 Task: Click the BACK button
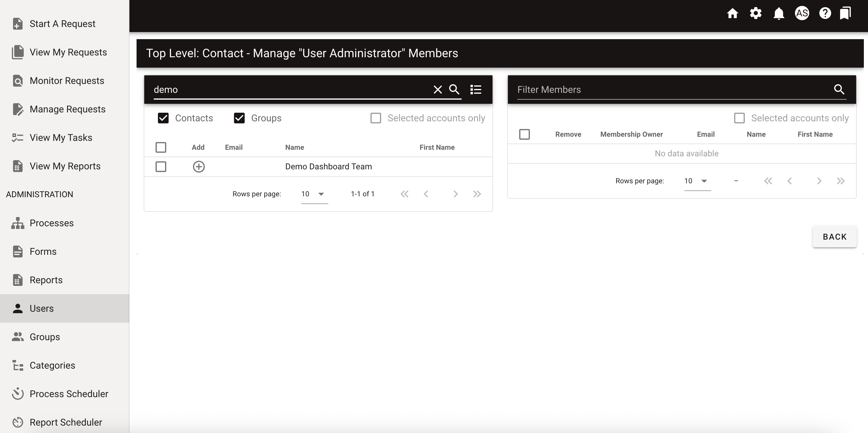coord(835,237)
